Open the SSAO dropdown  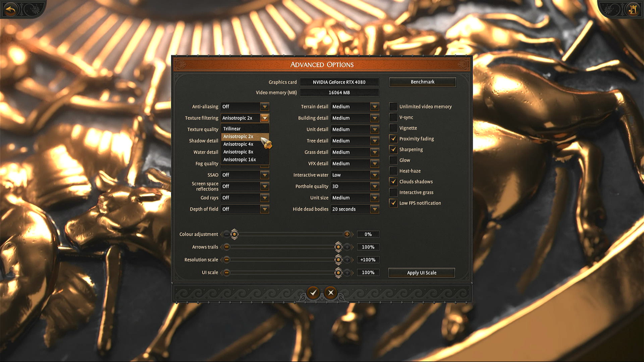tap(245, 174)
